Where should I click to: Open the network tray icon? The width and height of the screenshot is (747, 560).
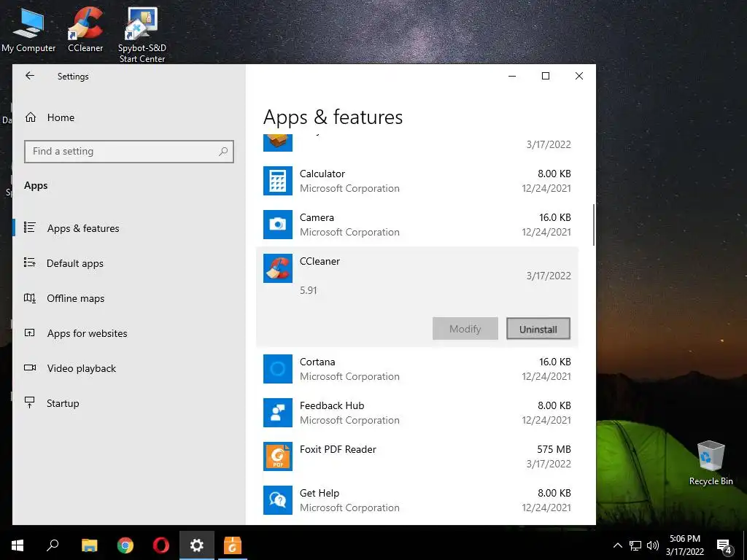tap(635, 545)
